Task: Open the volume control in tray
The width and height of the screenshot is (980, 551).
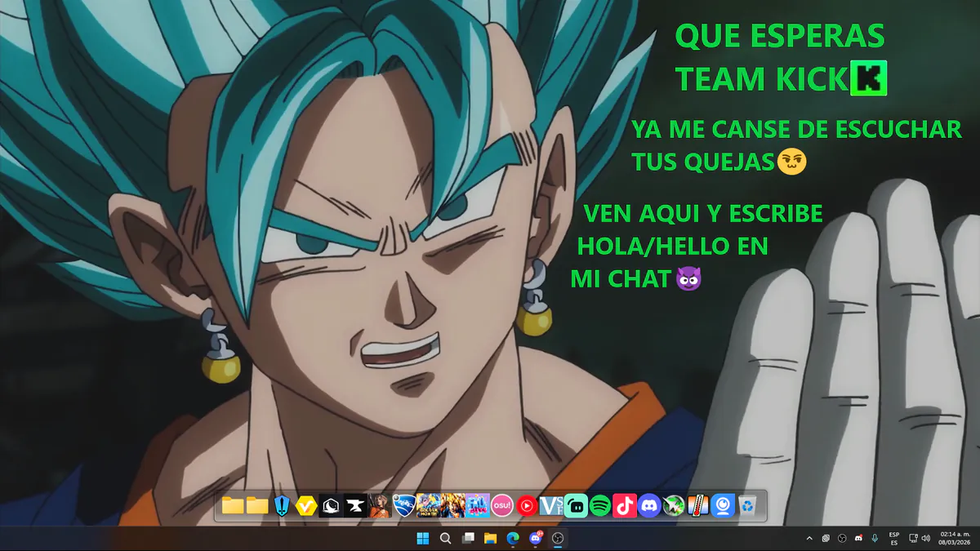Action: point(926,538)
